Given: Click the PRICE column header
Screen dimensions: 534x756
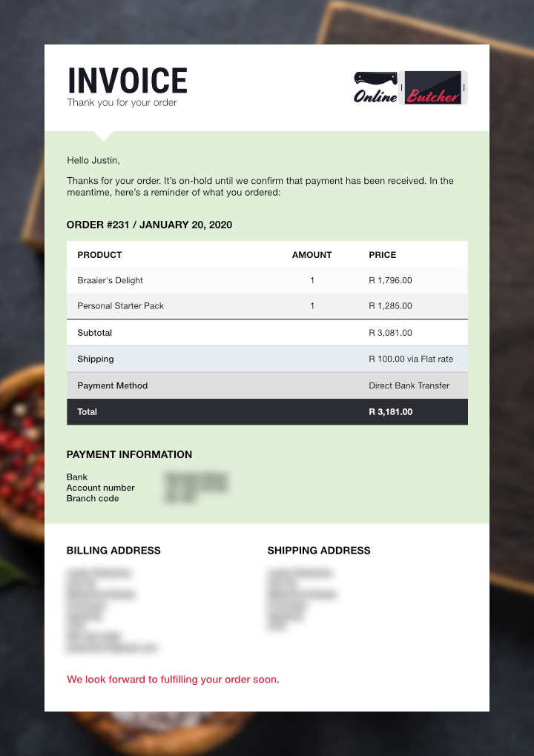Looking at the screenshot, I should pyautogui.click(x=383, y=255).
